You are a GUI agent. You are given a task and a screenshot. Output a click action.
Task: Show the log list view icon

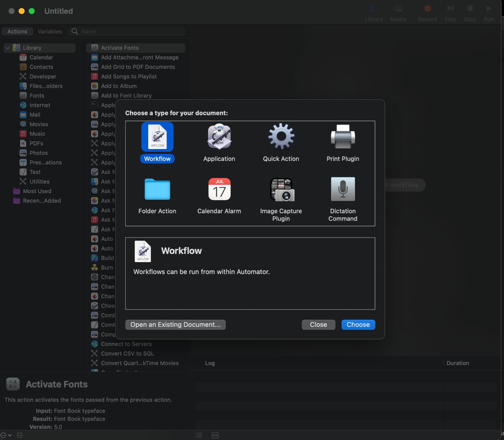[199, 435]
